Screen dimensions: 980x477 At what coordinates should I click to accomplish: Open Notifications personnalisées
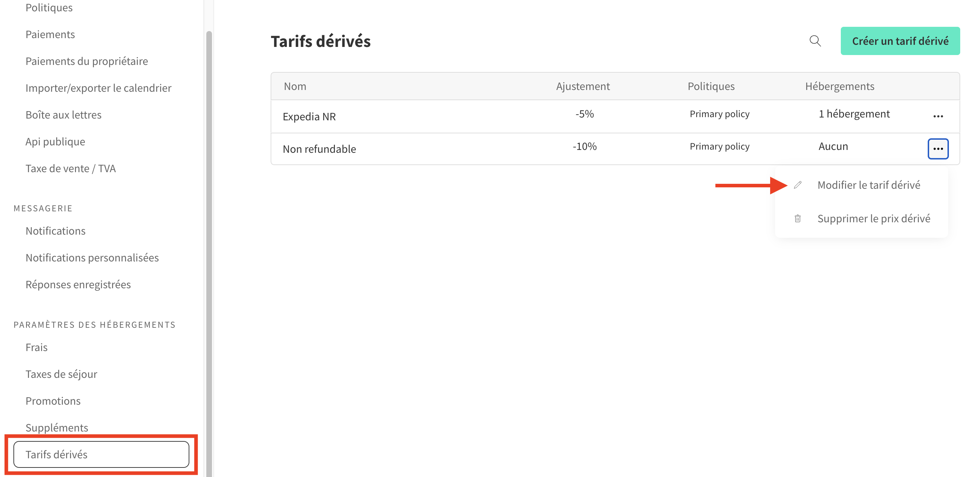pos(92,257)
